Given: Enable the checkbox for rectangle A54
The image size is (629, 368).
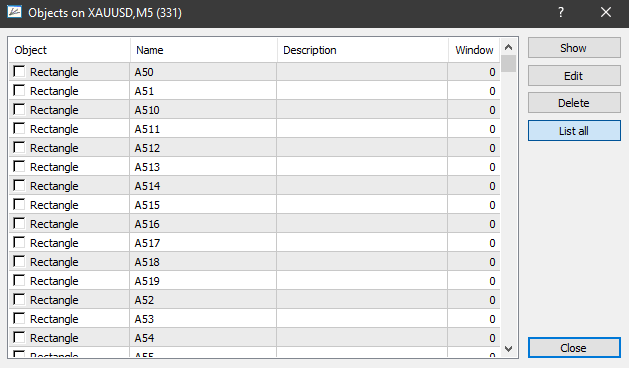Looking at the screenshot, I should click(x=19, y=338).
